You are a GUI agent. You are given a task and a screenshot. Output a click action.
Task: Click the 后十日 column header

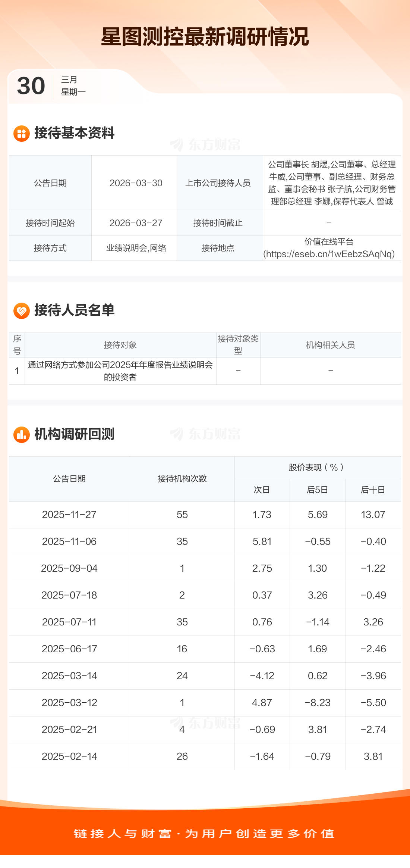point(373,490)
